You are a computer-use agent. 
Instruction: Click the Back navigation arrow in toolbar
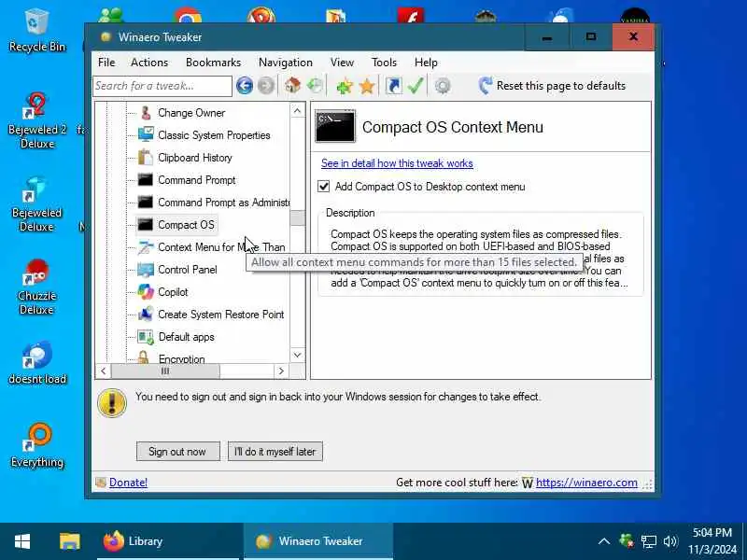click(245, 86)
